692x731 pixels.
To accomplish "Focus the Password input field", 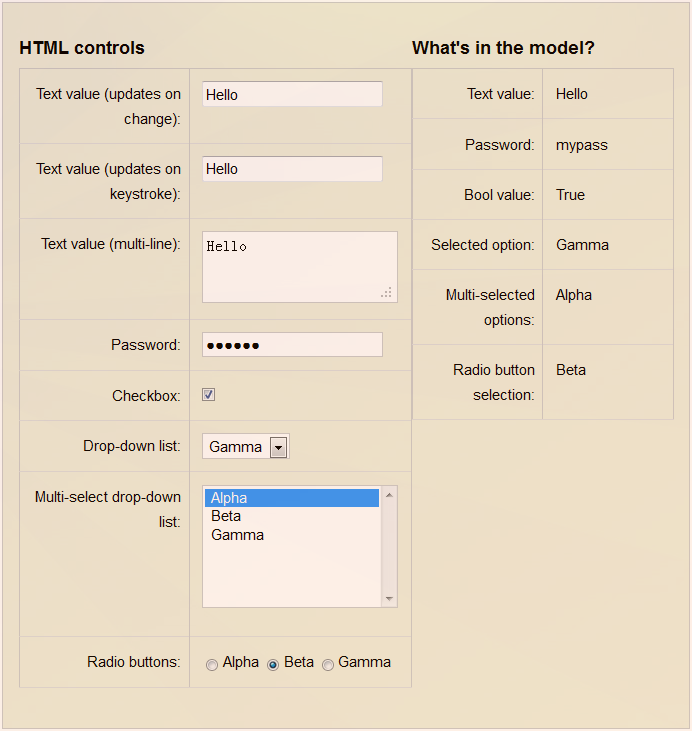I will tap(292, 345).
